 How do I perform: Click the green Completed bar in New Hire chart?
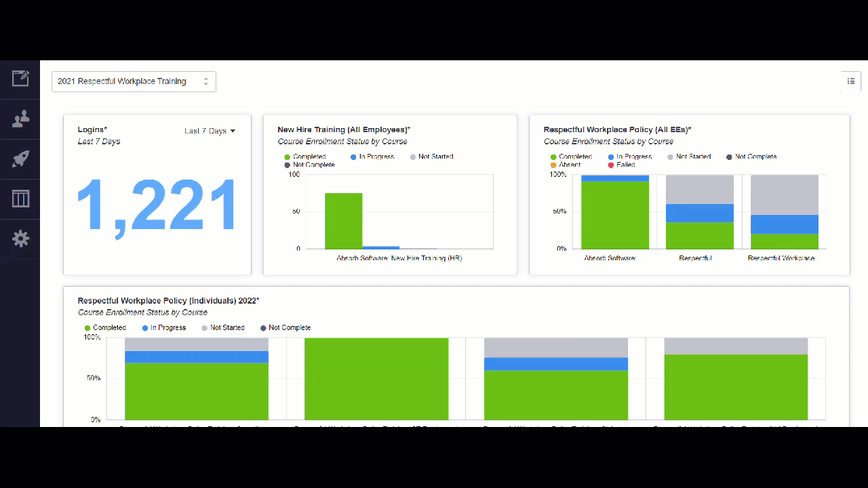click(343, 221)
